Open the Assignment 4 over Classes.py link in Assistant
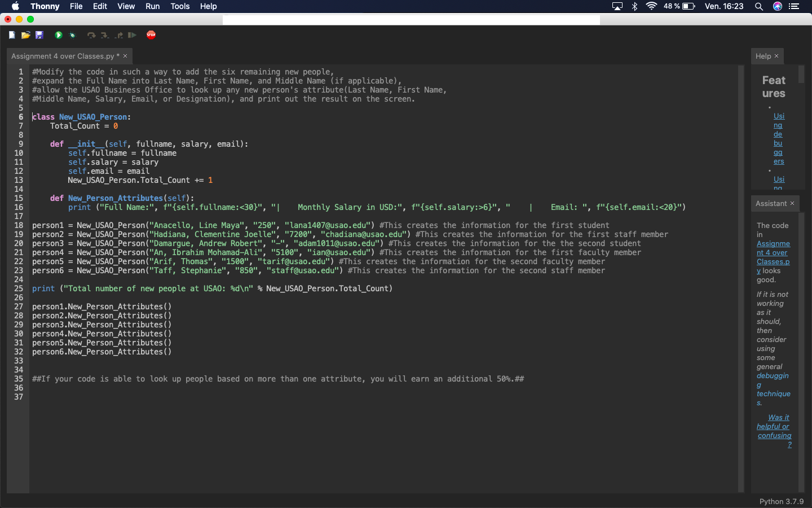Viewport: 812px width, 508px height. click(x=773, y=257)
